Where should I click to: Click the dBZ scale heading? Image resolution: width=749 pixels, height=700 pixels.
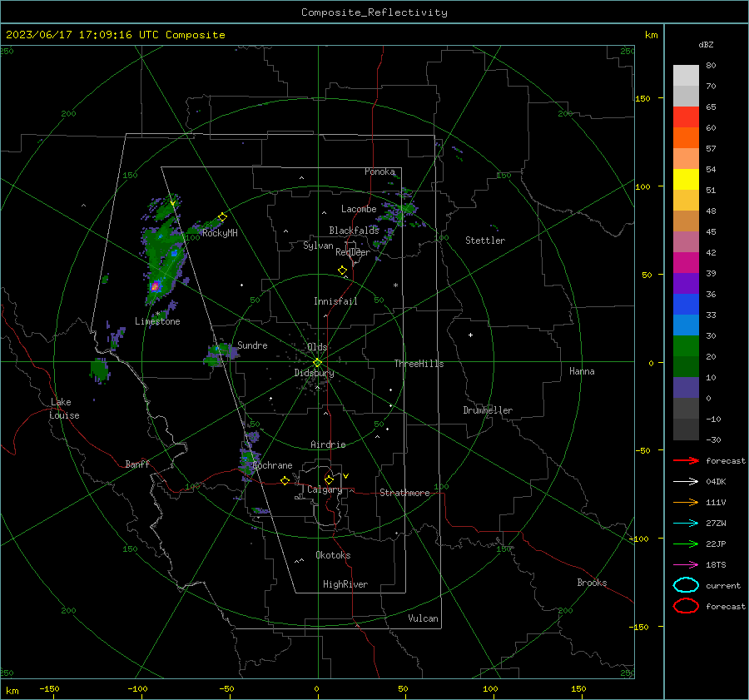706,44
